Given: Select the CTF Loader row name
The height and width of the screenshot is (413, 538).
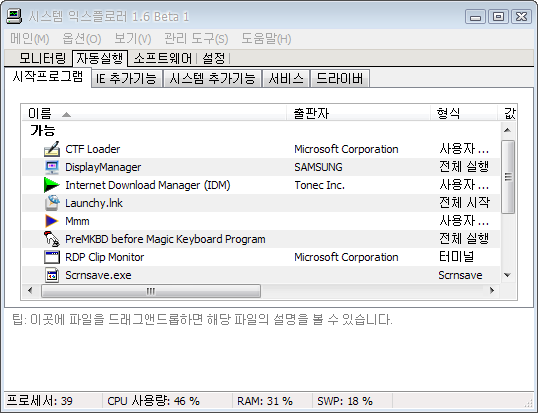Looking at the screenshot, I should pyautogui.click(x=93, y=149).
